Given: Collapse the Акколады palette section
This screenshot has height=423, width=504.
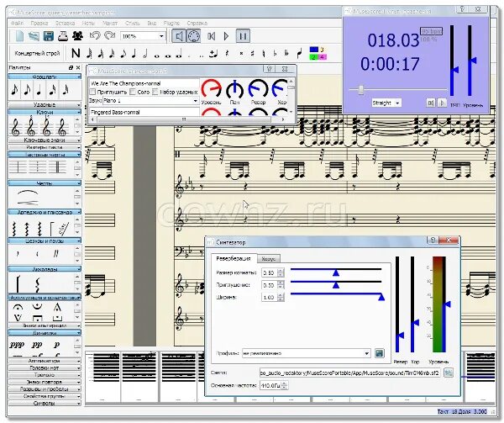Looking at the screenshot, I should pos(45,269).
